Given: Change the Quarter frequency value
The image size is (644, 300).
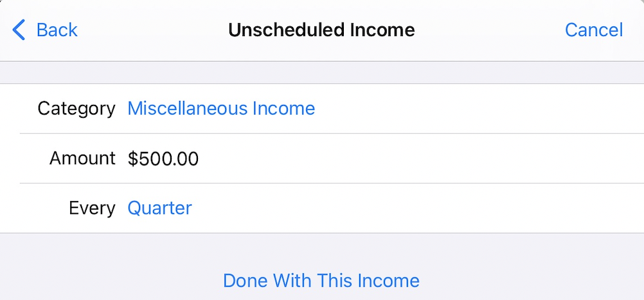Looking at the screenshot, I should [x=159, y=209].
